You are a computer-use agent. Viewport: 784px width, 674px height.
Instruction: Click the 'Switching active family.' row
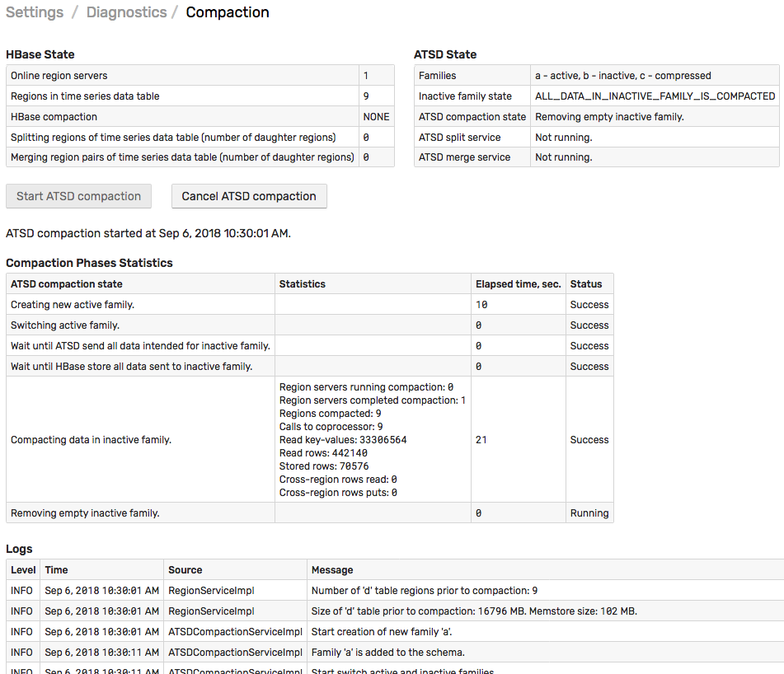point(309,325)
